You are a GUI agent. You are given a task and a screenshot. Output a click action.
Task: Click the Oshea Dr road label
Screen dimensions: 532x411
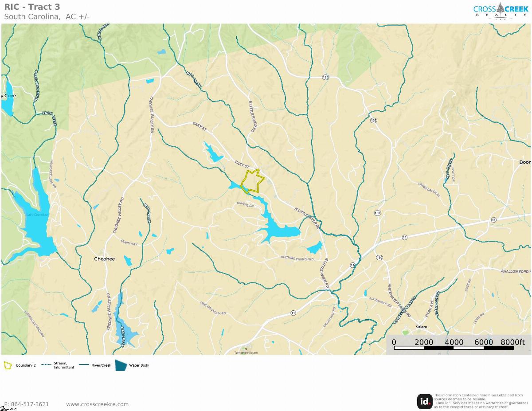pyautogui.click(x=245, y=205)
